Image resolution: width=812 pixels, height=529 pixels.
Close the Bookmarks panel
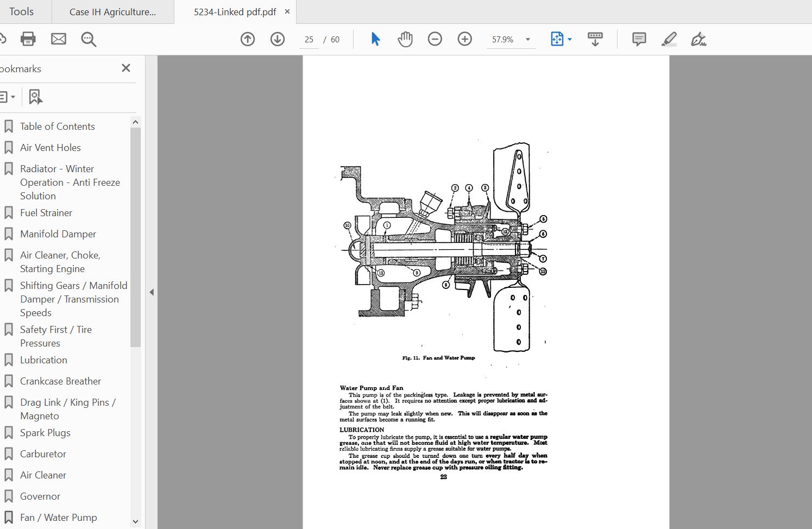(x=126, y=68)
